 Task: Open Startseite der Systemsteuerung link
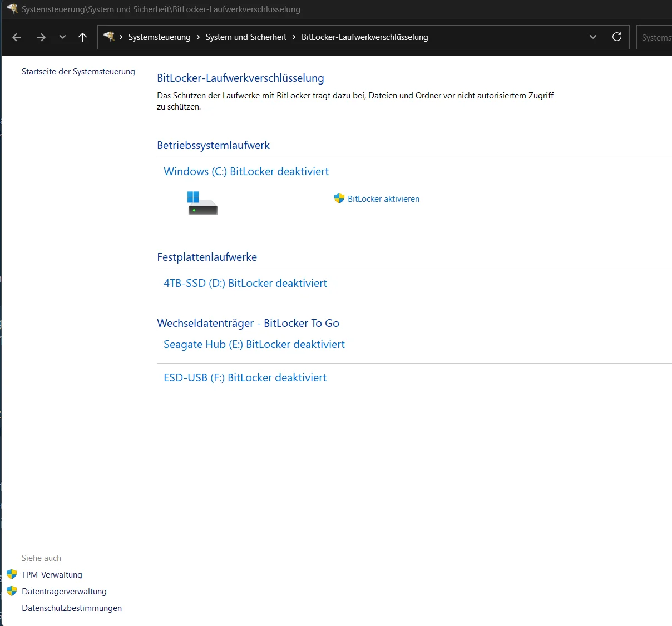pyautogui.click(x=78, y=72)
